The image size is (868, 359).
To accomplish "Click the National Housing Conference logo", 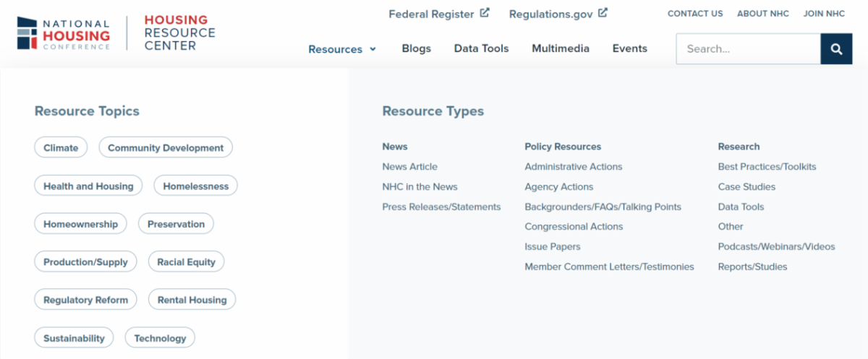I will (64, 34).
